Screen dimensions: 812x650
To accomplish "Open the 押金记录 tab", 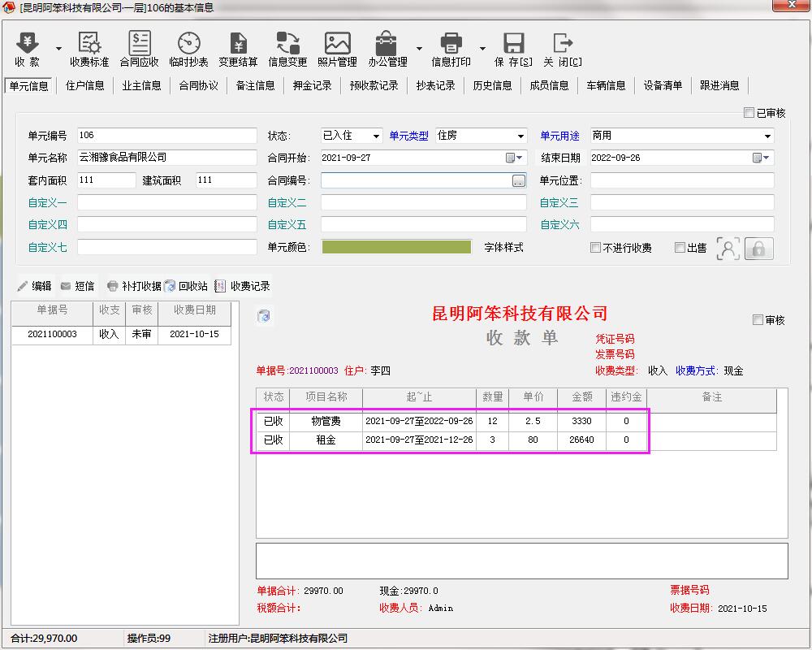I will pos(313,85).
